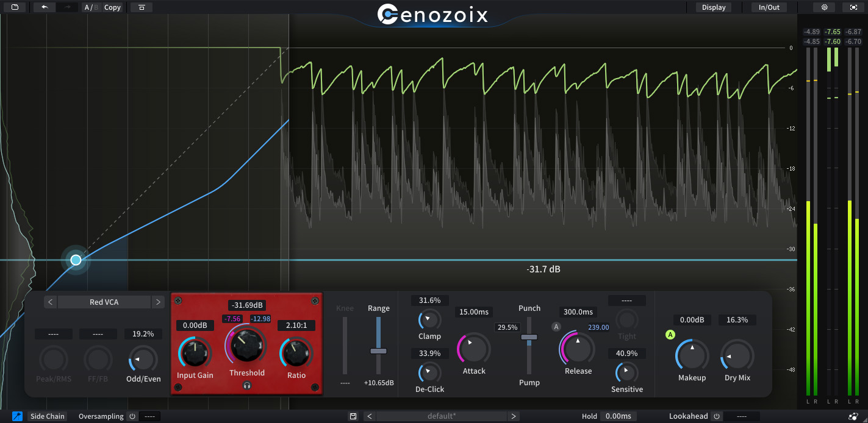Image resolution: width=868 pixels, height=423 pixels.
Task: Click the undo arrow button
Action: pyautogui.click(x=45, y=7)
